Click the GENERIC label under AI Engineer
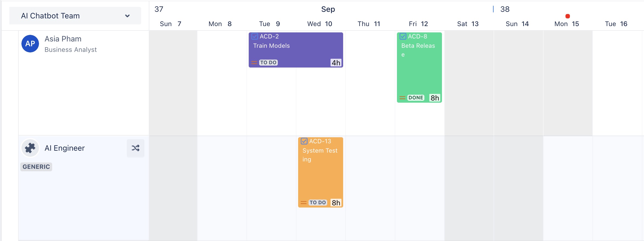This screenshot has width=644, height=241. pos(36,167)
